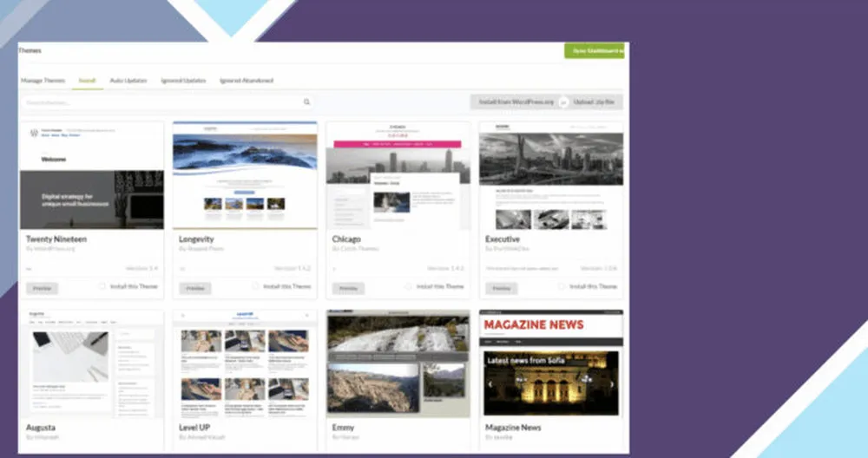The image size is (868, 458).
Task: Preview the Twenty Nineteen theme
Action: [42, 288]
